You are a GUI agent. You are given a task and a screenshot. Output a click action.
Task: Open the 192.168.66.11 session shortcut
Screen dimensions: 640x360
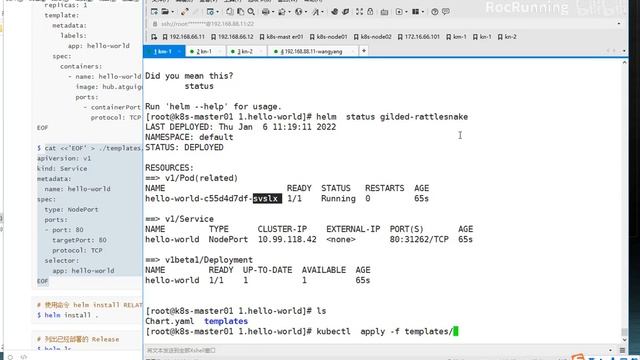(184, 37)
